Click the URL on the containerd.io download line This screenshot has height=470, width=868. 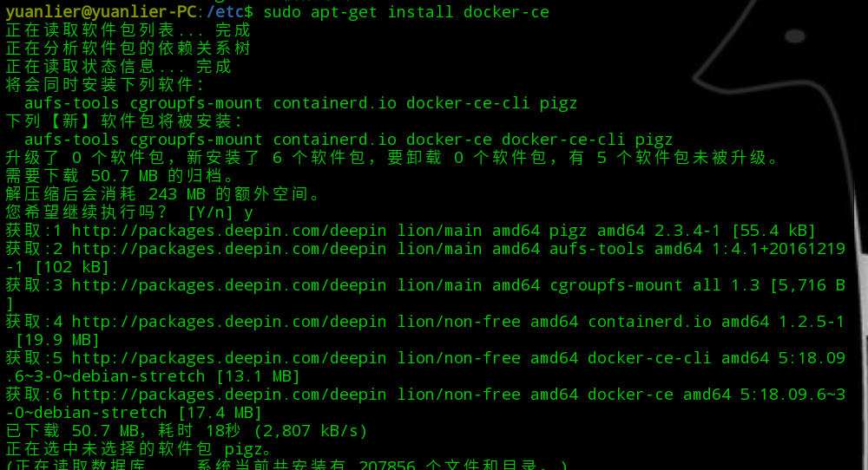(x=229, y=322)
